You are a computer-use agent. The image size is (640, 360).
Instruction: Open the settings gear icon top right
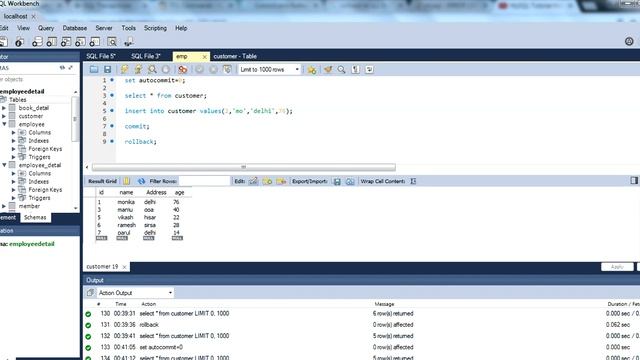[629, 41]
